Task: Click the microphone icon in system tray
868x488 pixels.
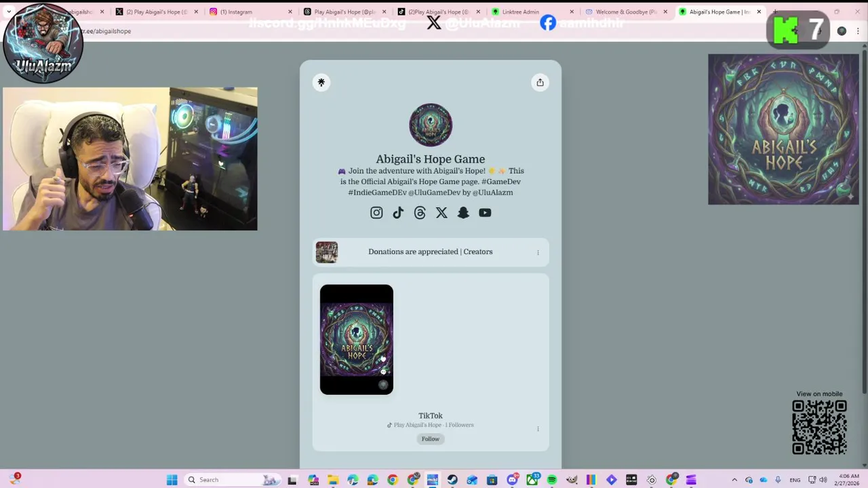Action: point(778,480)
